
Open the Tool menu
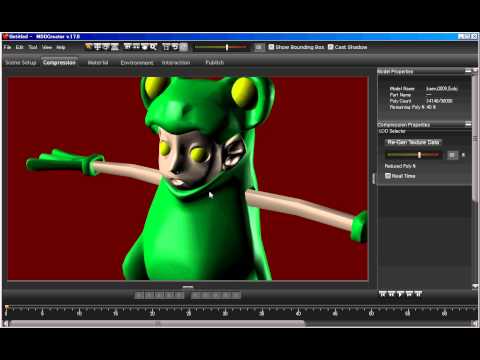click(33, 47)
